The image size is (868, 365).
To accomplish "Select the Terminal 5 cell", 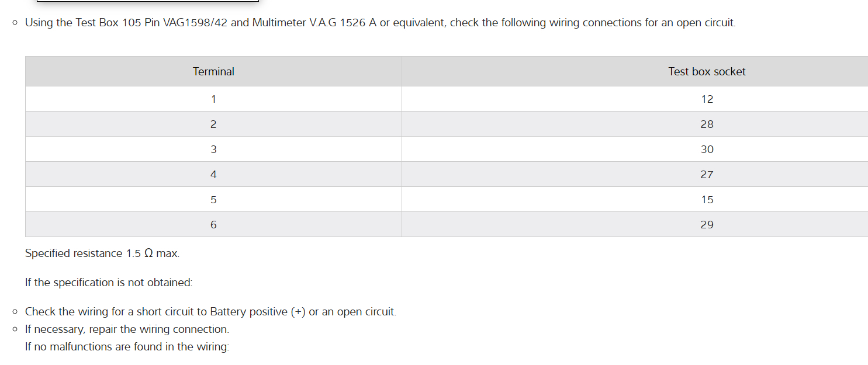I will pos(213,200).
